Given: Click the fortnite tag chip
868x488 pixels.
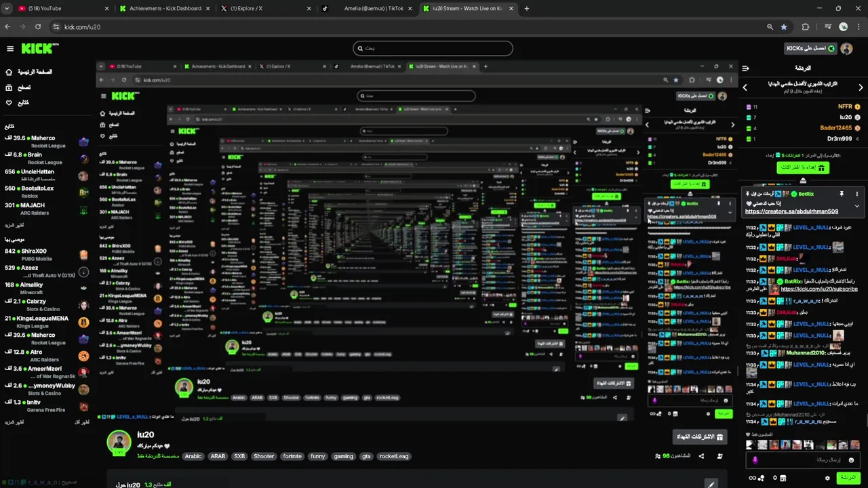Looking at the screenshot, I should (x=292, y=456).
